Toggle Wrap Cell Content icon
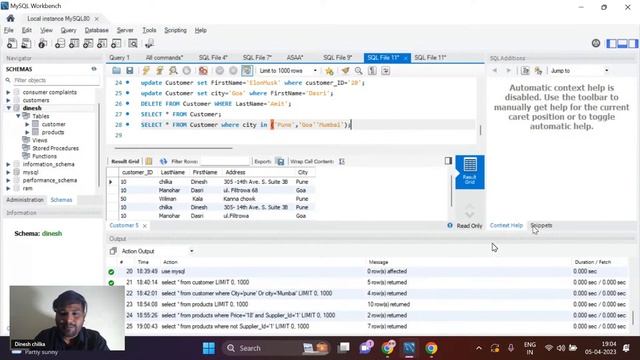 pyautogui.click(x=342, y=161)
